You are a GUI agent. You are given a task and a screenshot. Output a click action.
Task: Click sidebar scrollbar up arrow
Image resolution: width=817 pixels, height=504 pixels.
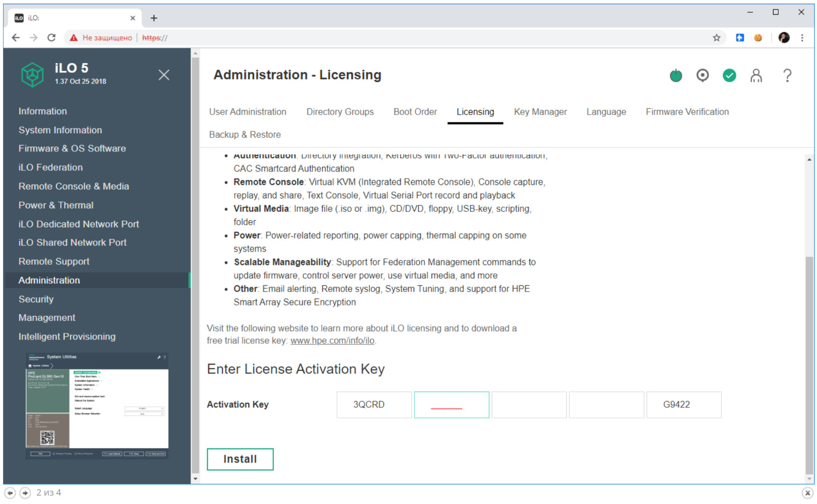click(x=195, y=53)
